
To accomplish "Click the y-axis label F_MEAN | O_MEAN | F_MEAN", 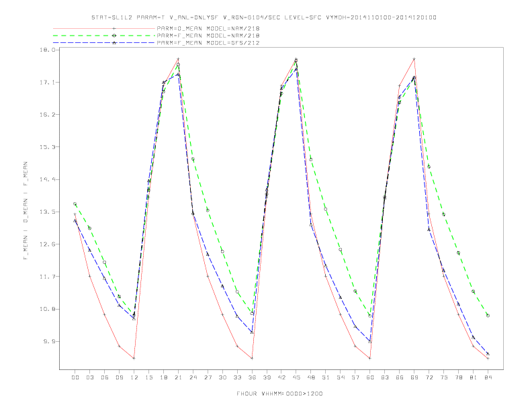I will [x=26, y=211].
